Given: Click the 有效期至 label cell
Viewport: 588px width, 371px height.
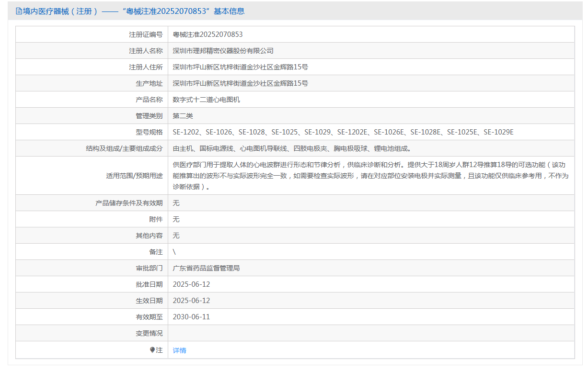Looking at the screenshot, I should point(92,317).
